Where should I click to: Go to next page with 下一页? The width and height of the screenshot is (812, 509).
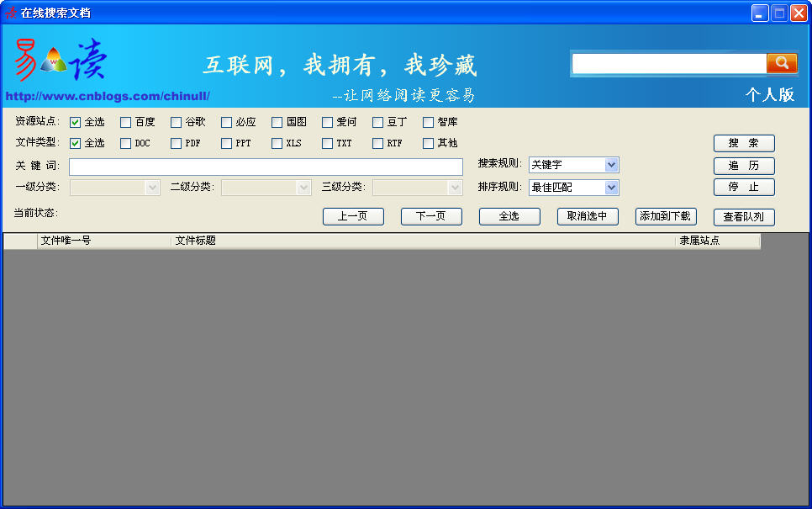[x=431, y=216]
